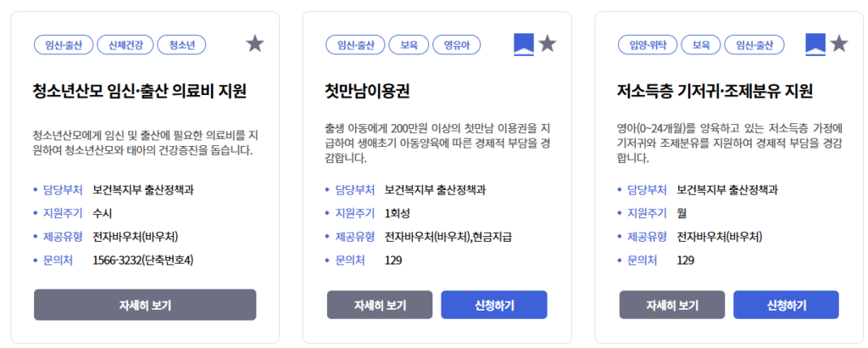This screenshot has width=868, height=348.
Task: Toggle favorite star on 저소득층 기저귀·조제분유 card
Action: point(839,43)
